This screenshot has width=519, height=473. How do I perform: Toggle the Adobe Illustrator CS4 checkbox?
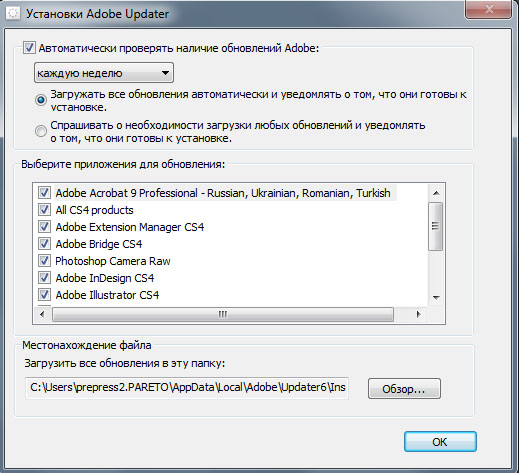44,295
